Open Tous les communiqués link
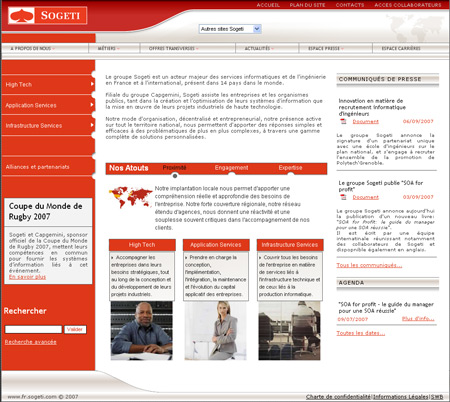Viewport: 450px width, 402px height. click(369, 265)
